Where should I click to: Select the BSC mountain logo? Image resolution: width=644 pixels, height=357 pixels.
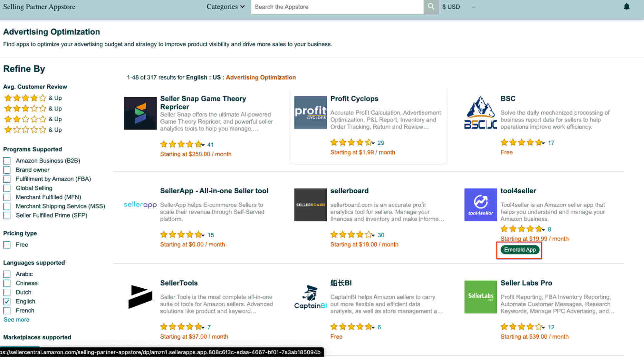(480, 113)
